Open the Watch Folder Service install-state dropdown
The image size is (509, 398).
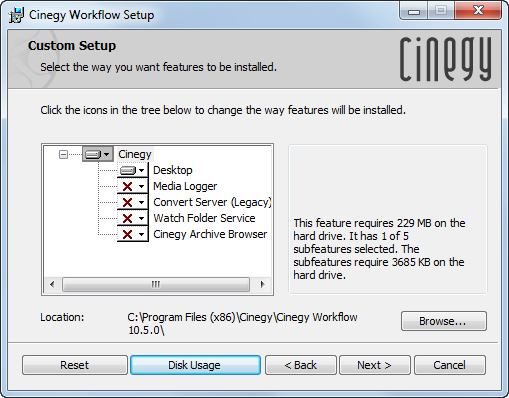click(x=132, y=218)
